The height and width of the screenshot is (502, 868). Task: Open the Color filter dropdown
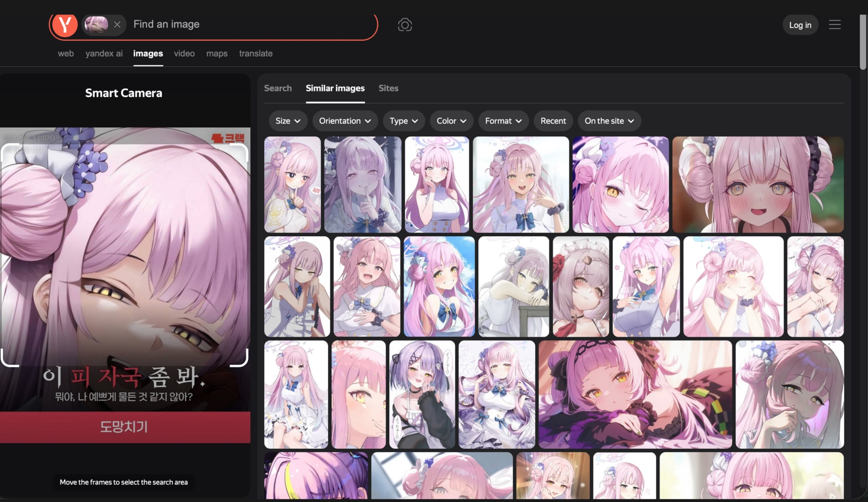pos(451,121)
